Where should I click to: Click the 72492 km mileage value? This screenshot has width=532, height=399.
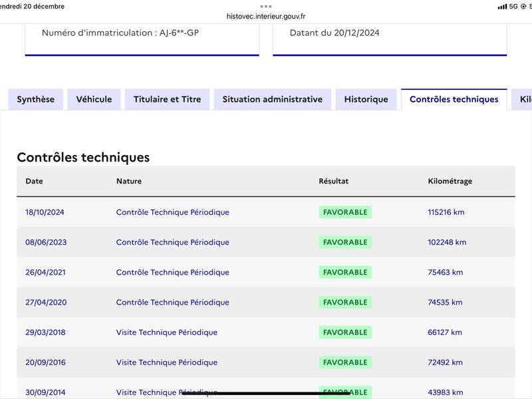tap(445, 362)
